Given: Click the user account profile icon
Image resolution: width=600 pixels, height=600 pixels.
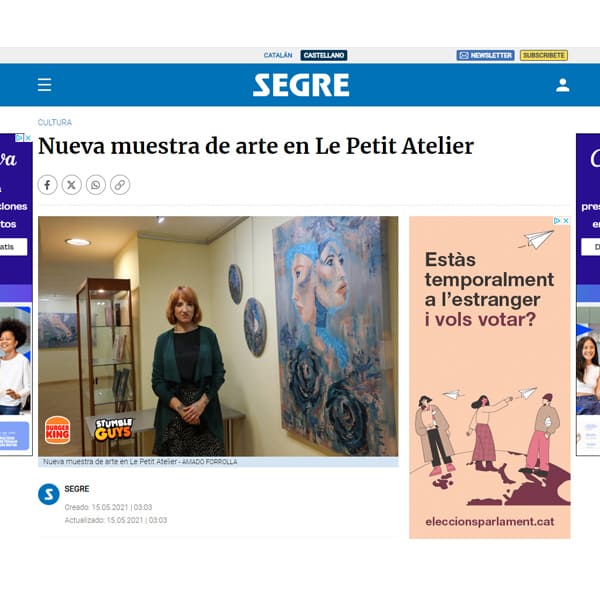Looking at the screenshot, I should click(x=562, y=85).
